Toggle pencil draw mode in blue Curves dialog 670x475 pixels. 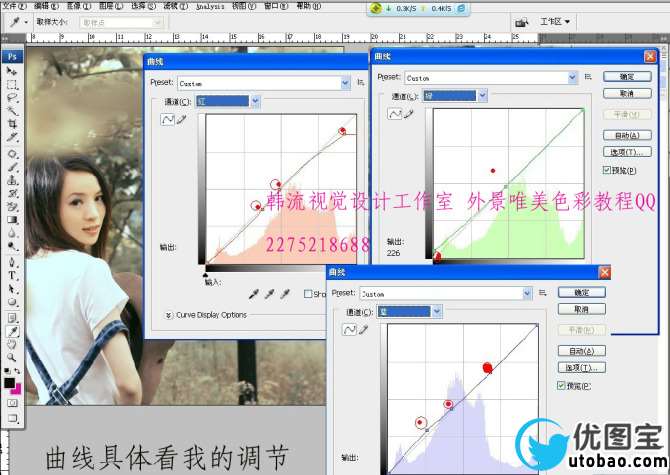[x=364, y=329]
